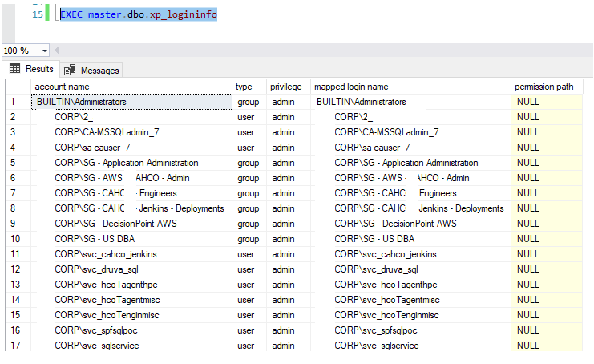Viewport: 594px width, 364px height.
Task: Click the Results grid icon
Action: 15,69
